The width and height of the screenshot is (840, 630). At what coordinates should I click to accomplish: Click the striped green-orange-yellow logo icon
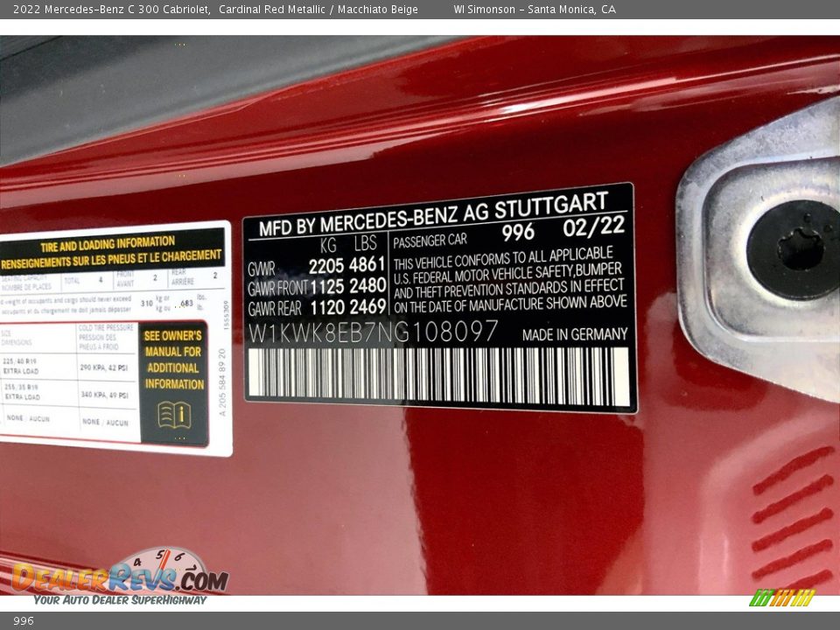click(782, 598)
